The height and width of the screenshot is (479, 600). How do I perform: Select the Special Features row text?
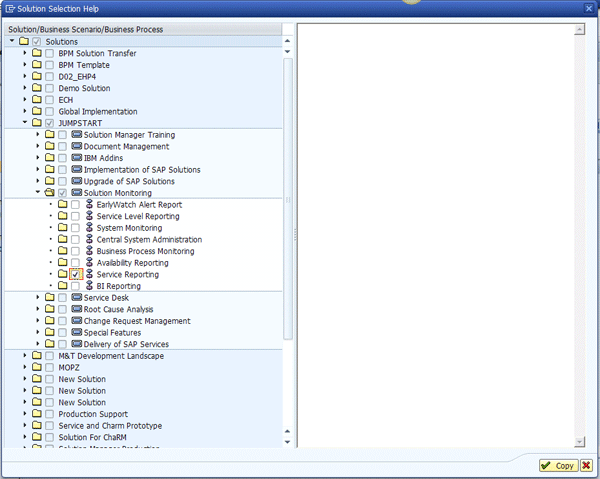point(112,332)
